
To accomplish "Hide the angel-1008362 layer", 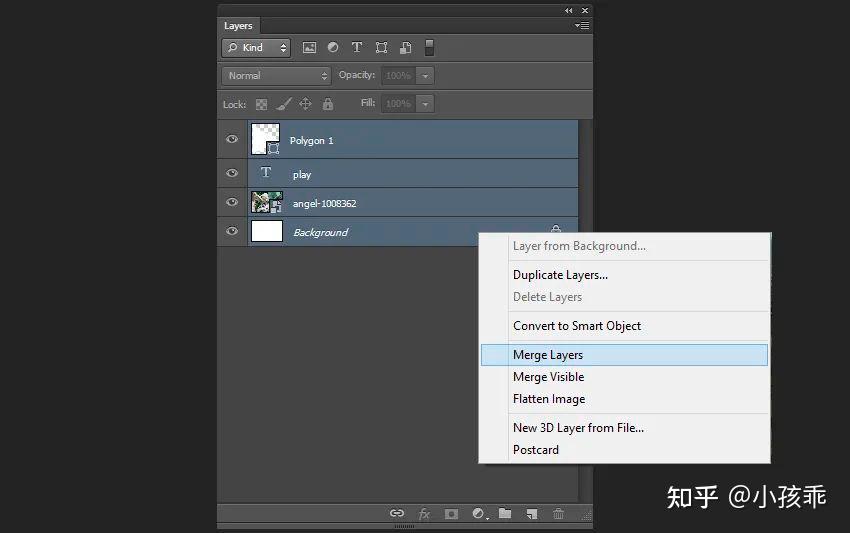I will pos(232,202).
